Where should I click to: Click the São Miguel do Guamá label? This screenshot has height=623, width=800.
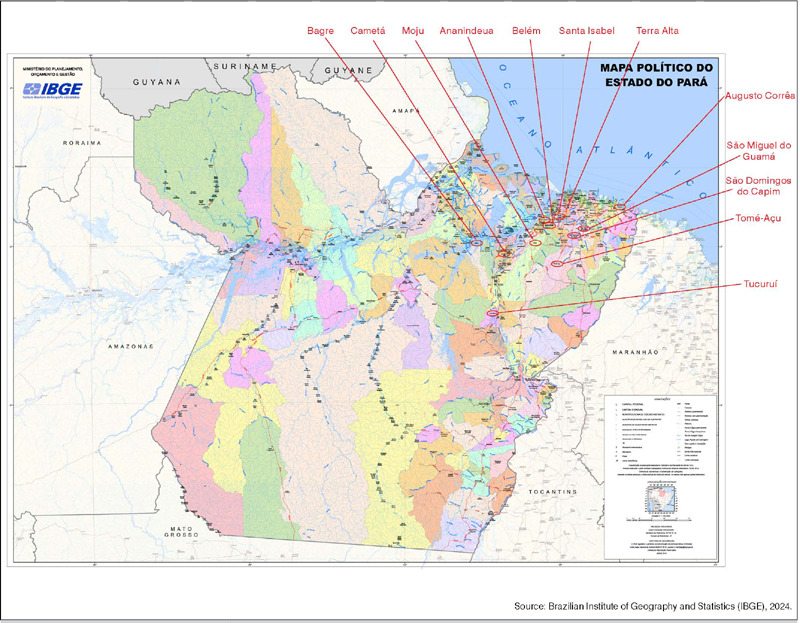pos(758,150)
